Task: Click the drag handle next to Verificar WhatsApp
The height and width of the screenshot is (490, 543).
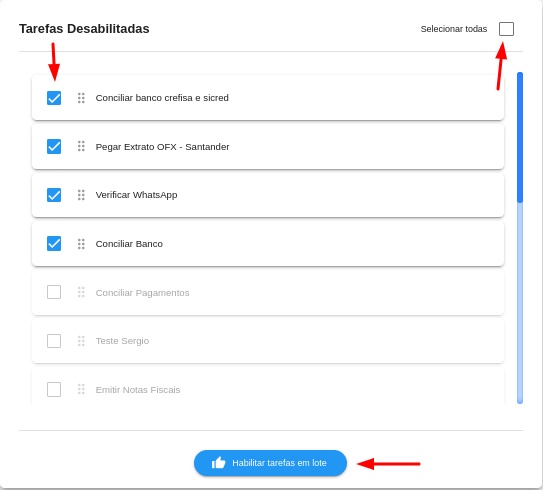Action: pos(81,195)
